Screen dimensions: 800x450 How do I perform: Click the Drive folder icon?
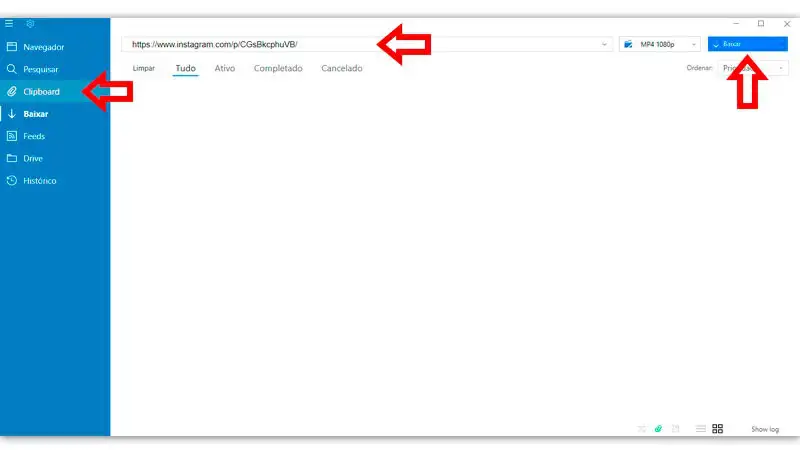tap(12, 159)
